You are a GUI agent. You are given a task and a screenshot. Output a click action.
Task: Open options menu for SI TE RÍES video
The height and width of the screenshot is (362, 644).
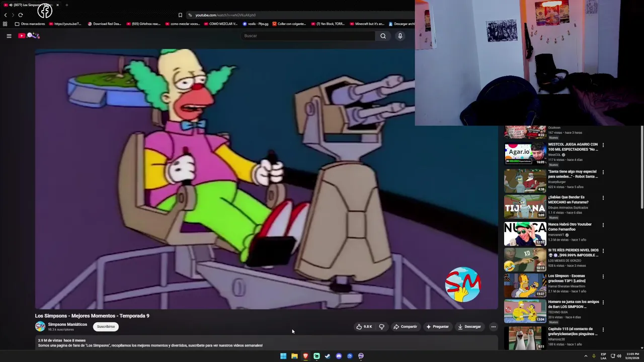point(603,251)
